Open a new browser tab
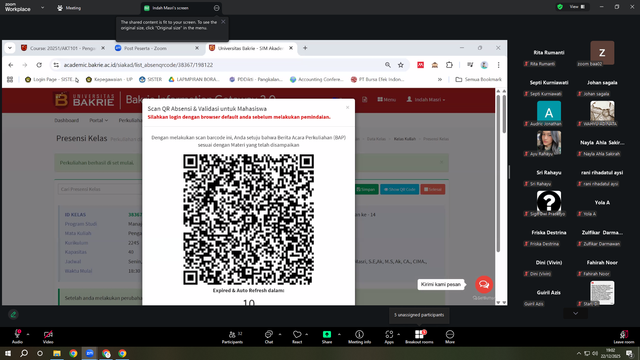Image resolution: width=640 pixels, height=360 pixels. tap(305, 48)
